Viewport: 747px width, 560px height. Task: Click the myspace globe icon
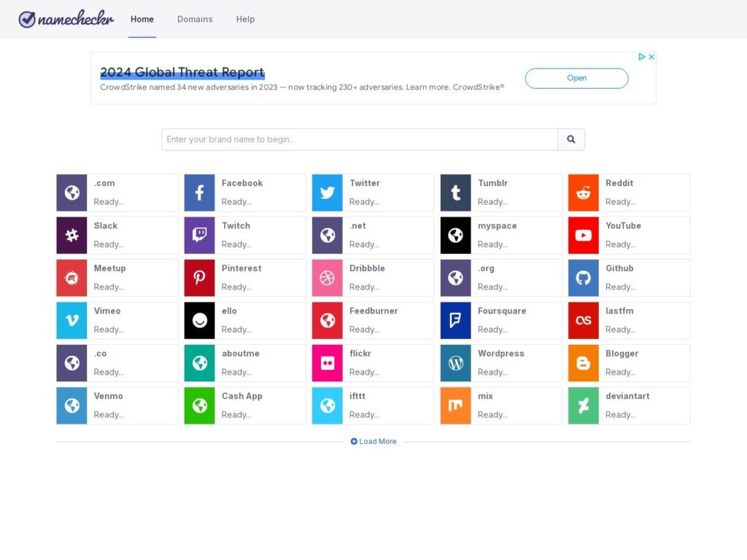coord(455,236)
